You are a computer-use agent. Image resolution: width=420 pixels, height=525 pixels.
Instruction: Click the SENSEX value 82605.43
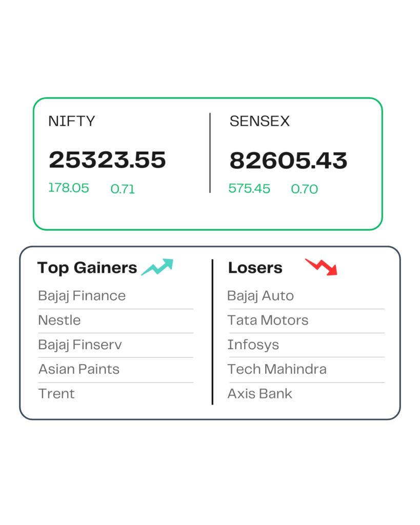tap(288, 161)
